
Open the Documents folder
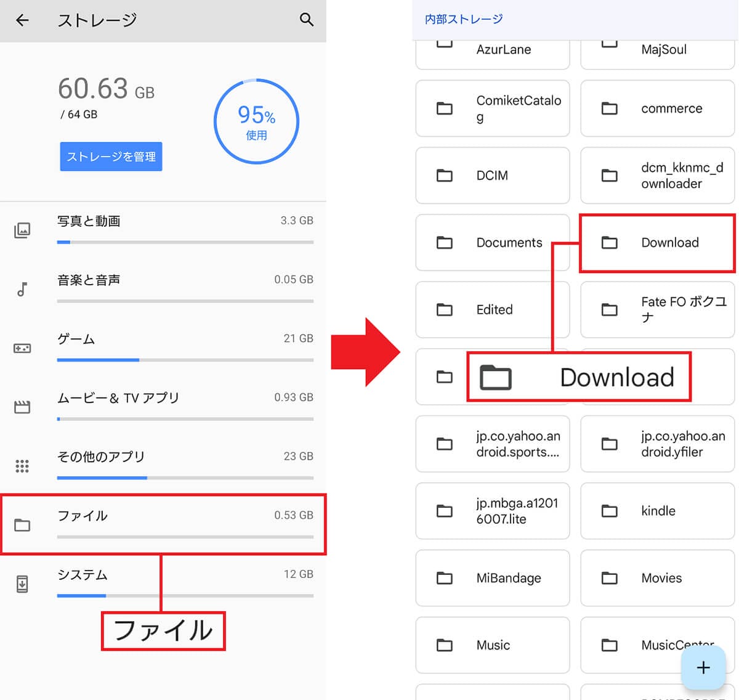tap(493, 243)
